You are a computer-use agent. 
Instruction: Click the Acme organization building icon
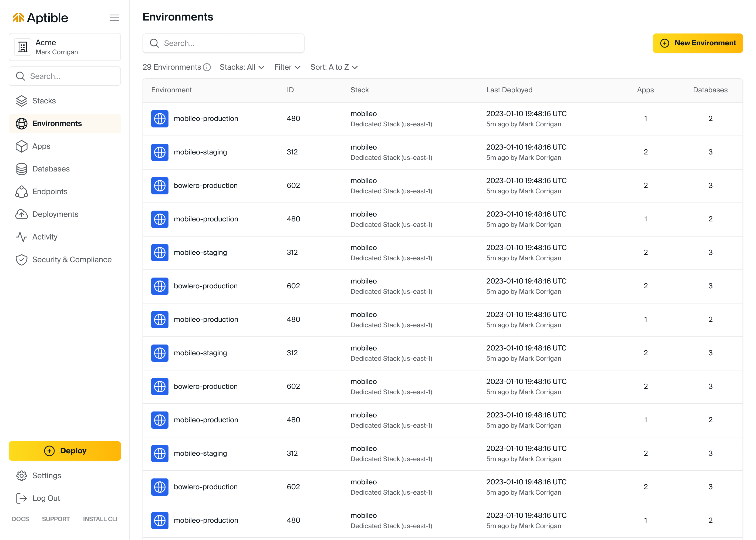23,47
